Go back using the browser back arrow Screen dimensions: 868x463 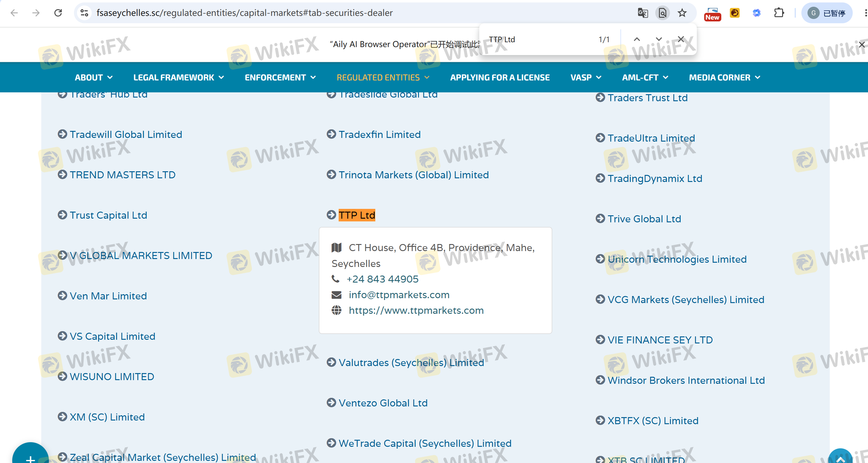14,13
